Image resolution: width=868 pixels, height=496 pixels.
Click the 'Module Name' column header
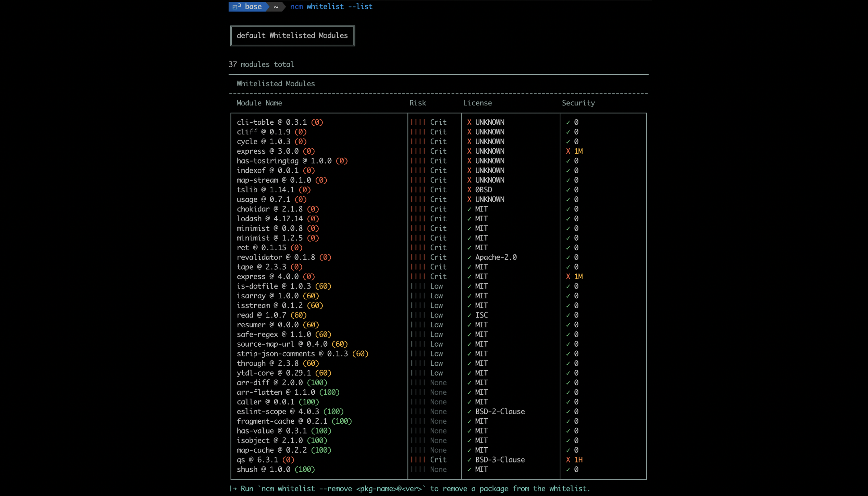point(259,103)
